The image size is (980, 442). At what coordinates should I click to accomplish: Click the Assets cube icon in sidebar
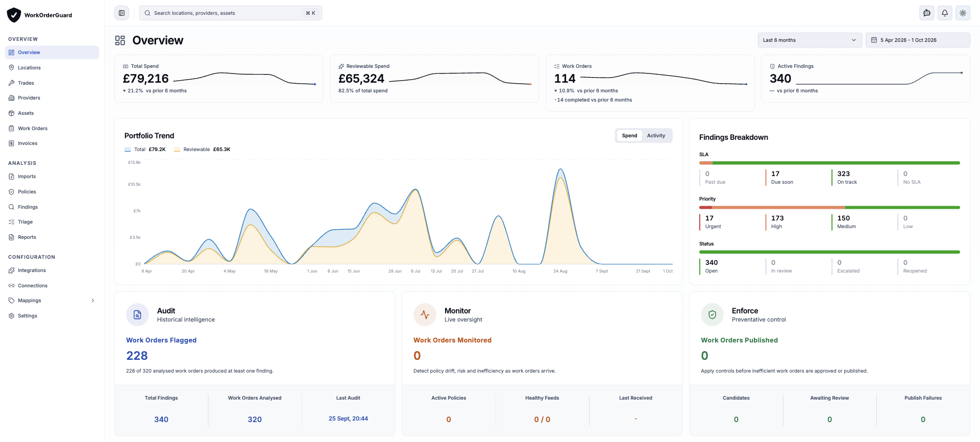11,113
